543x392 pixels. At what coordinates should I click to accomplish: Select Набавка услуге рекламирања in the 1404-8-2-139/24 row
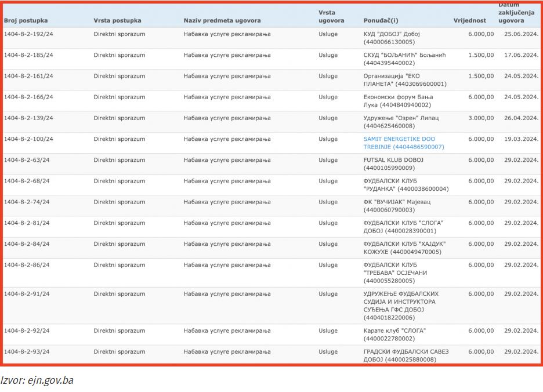point(227,118)
